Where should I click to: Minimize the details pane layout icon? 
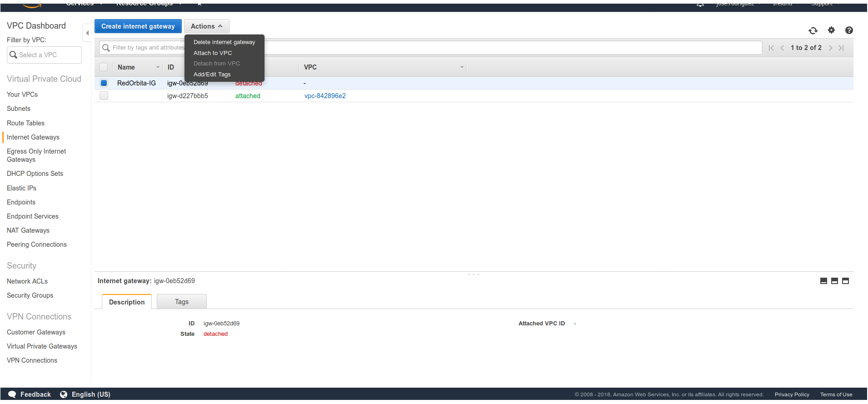[823, 281]
